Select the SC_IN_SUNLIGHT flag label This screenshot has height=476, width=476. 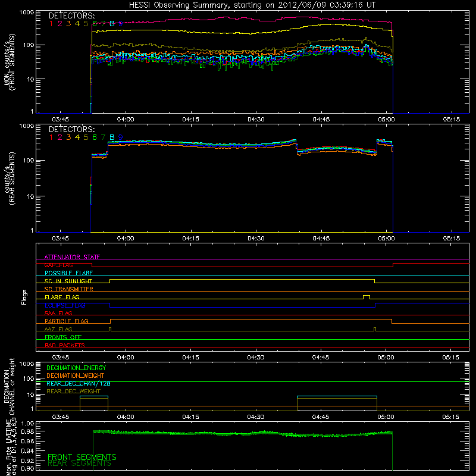(68, 281)
